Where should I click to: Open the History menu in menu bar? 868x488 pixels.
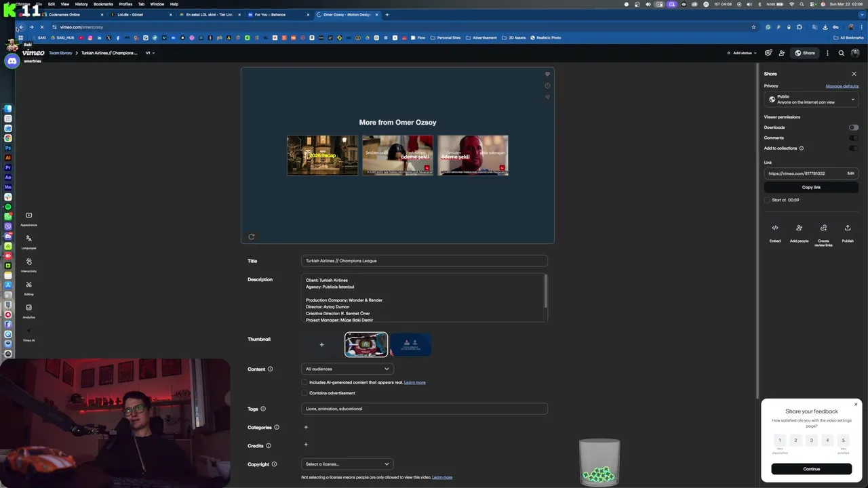click(81, 4)
